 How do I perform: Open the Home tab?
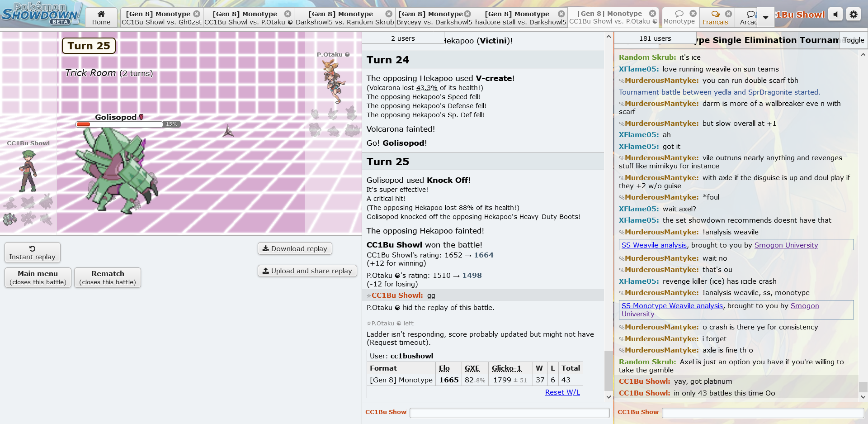(101, 18)
